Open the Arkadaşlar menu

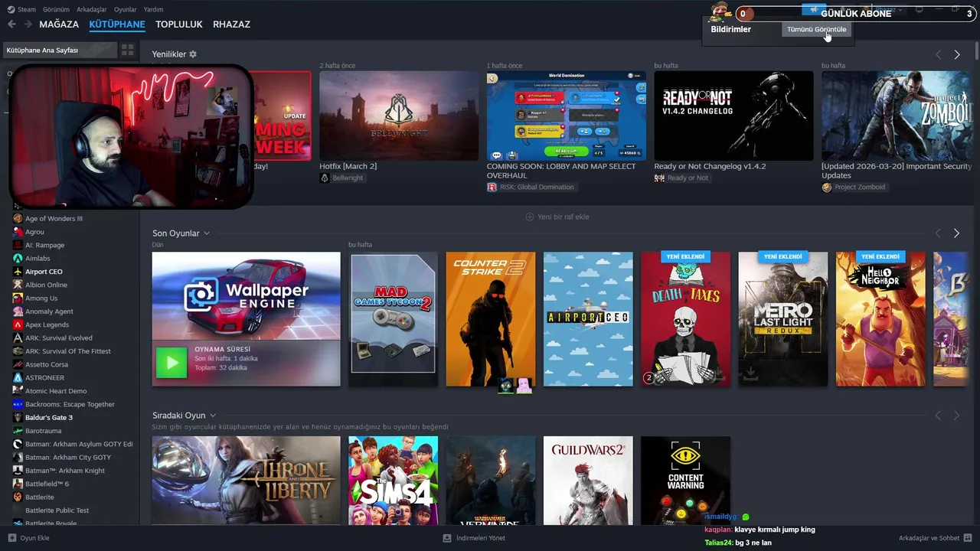click(x=92, y=9)
